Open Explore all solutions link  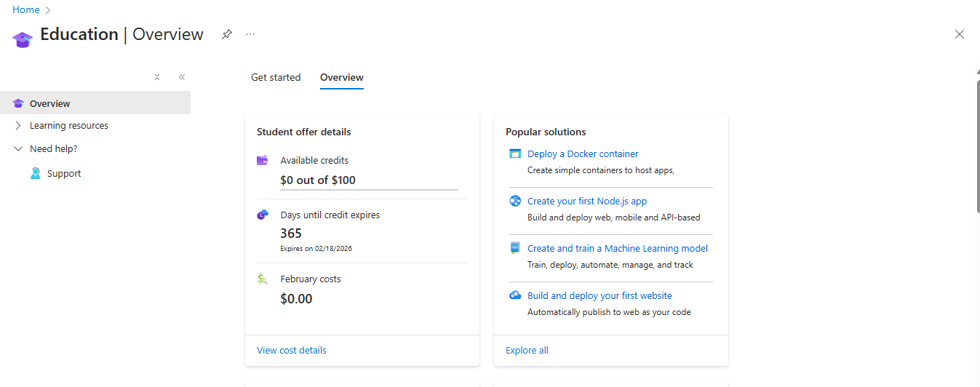527,350
